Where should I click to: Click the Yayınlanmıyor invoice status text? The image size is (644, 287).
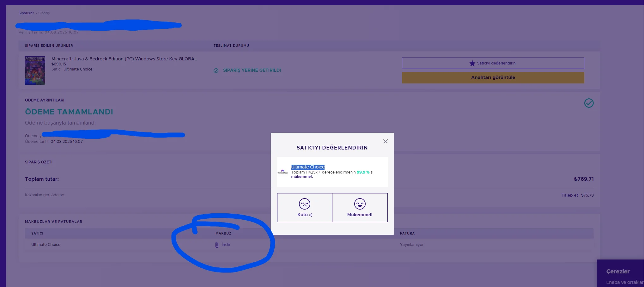coord(412,245)
